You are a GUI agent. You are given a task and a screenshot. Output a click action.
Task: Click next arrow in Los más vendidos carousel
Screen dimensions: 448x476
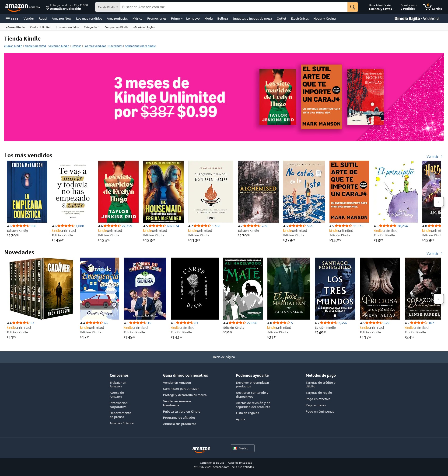439,202
